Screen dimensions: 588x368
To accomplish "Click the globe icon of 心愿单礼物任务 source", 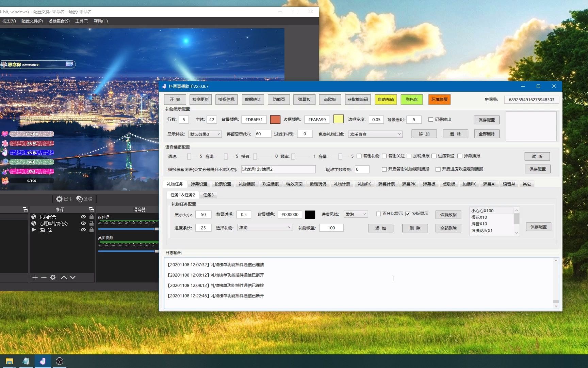I will (34, 223).
